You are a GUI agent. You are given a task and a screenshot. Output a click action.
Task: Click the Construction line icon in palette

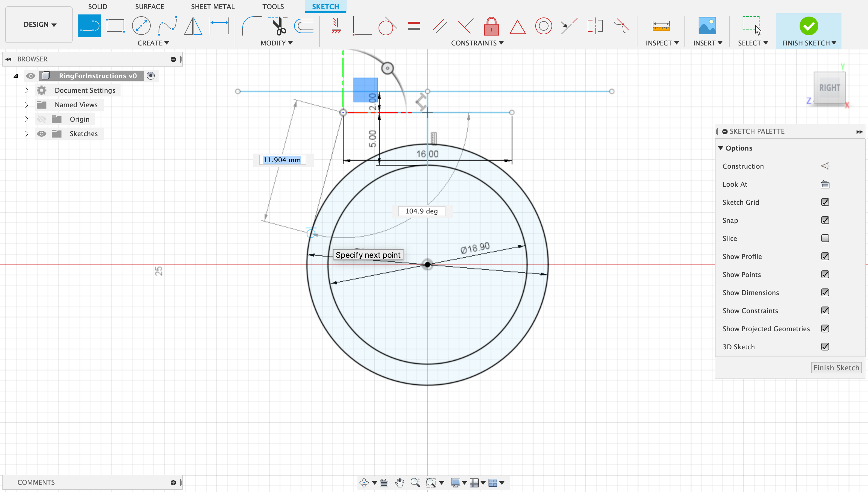coord(825,166)
